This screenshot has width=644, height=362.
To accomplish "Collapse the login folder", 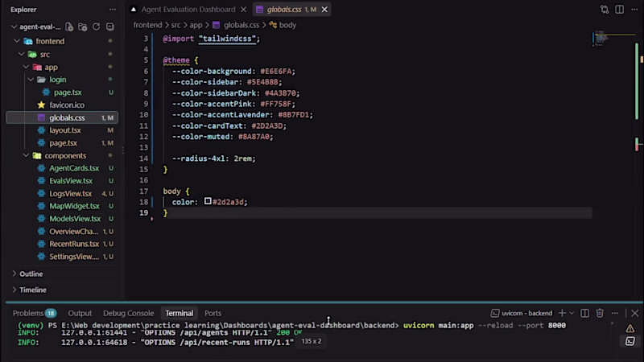I will [x=31, y=80].
